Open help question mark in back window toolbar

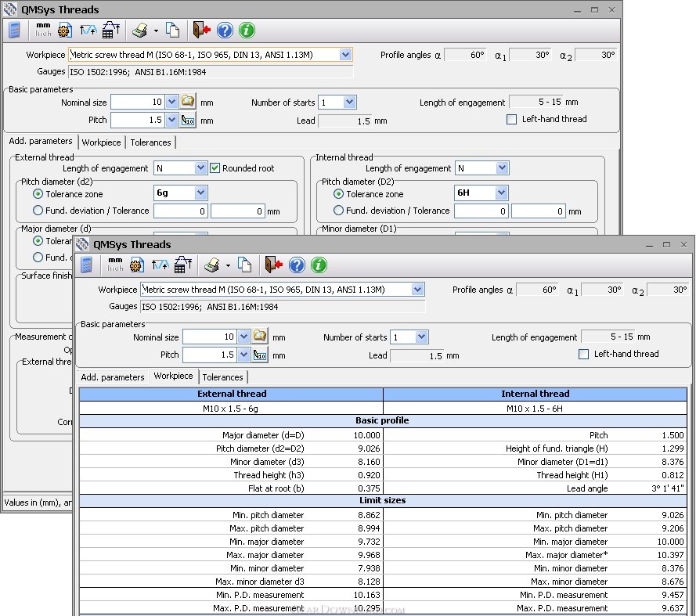[x=225, y=31]
